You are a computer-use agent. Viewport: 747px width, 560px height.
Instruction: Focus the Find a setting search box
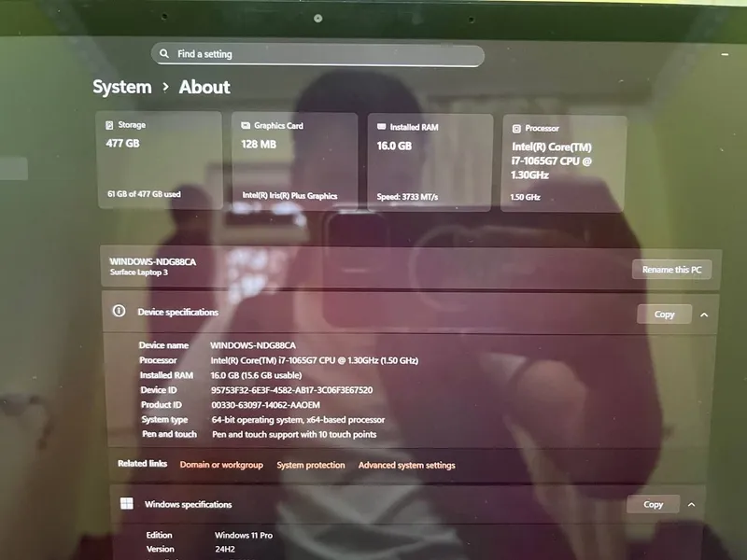tap(317, 54)
